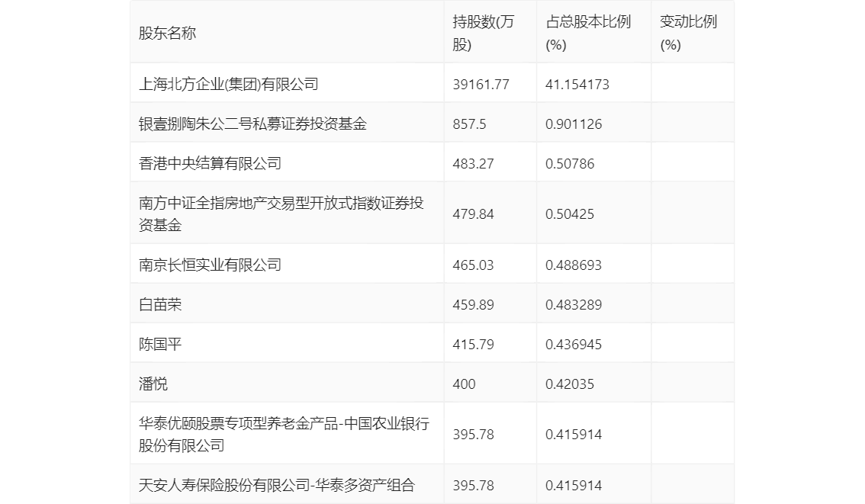Click 0.415914 in the 华泰优颐 row
This screenshot has width=865, height=504.
tap(574, 435)
